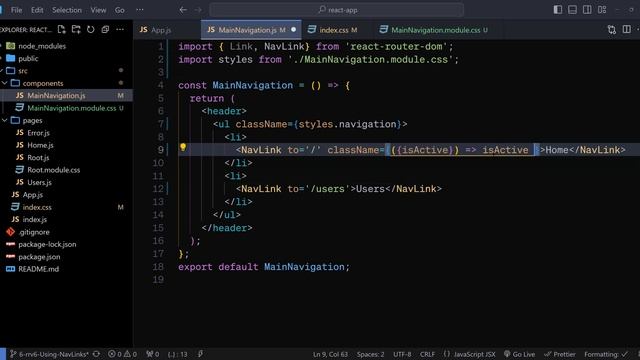Collapse the pages folder
The width and height of the screenshot is (640, 360).
(x=32, y=120)
